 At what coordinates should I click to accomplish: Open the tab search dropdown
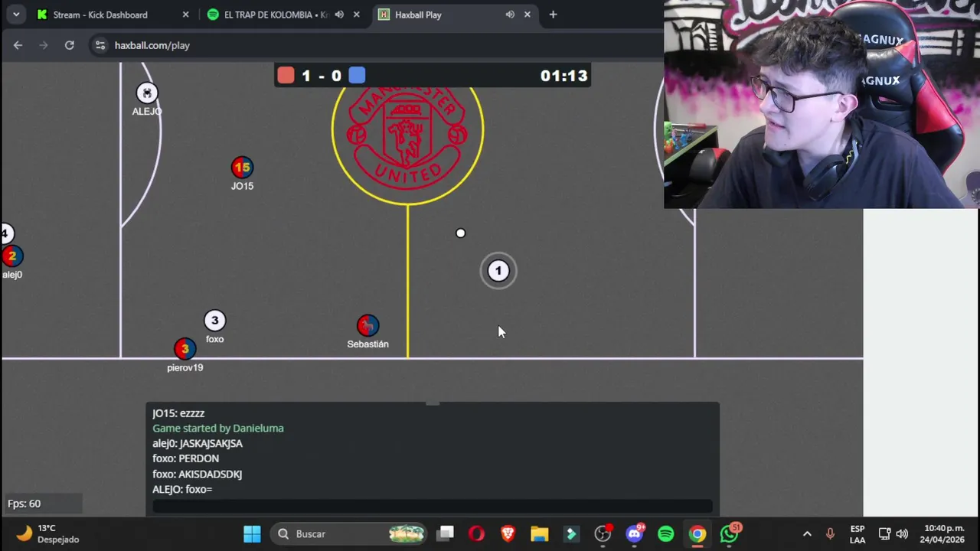pyautogui.click(x=15, y=15)
